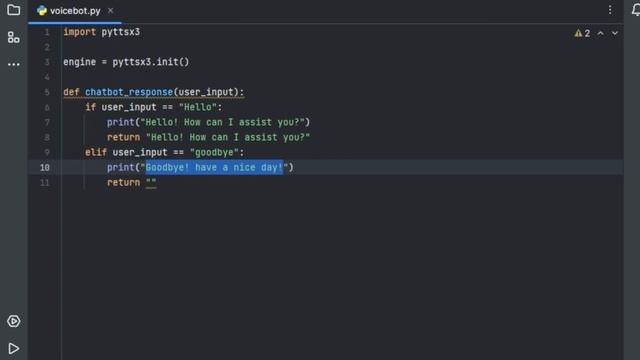The height and width of the screenshot is (360, 640).
Task: Click the 'elif' keyword on line 9
Action: click(96, 153)
